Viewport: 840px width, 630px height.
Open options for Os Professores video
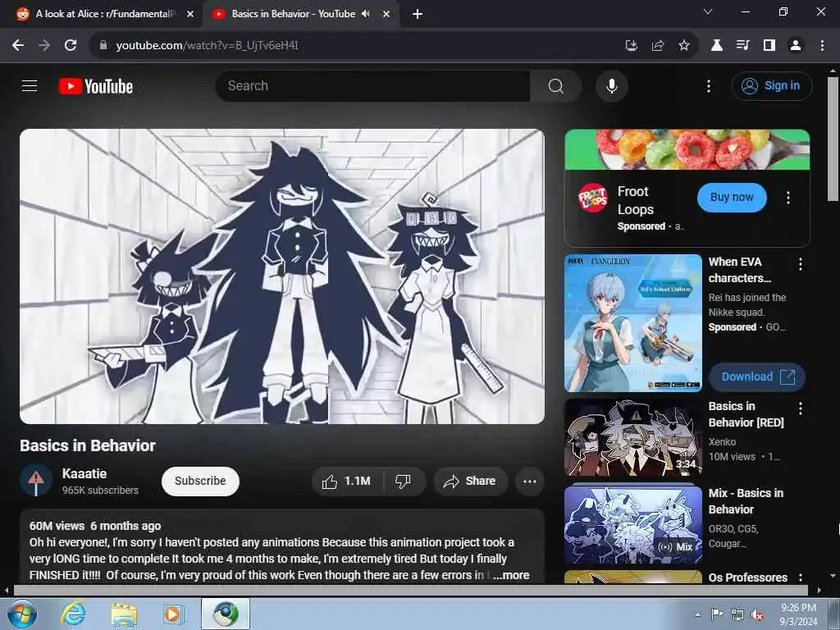(801, 577)
